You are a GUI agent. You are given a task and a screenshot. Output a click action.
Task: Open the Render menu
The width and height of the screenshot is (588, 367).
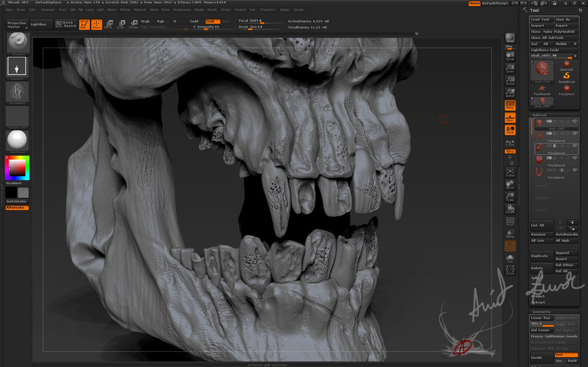199,9
